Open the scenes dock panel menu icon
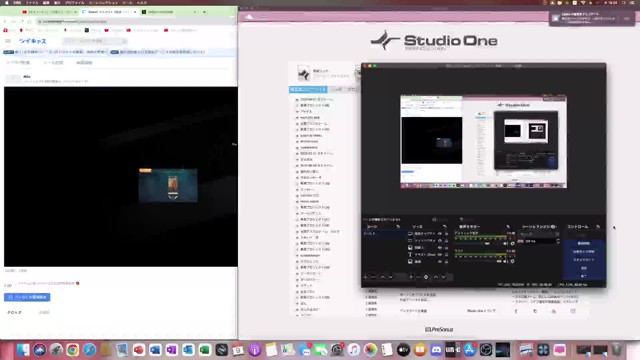 pos(398,227)
